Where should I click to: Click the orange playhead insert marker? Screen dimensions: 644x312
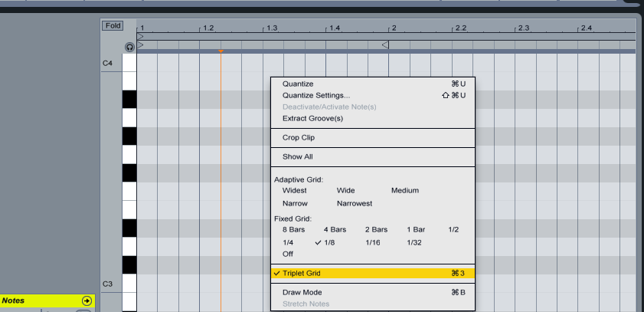tap(221, 51)
